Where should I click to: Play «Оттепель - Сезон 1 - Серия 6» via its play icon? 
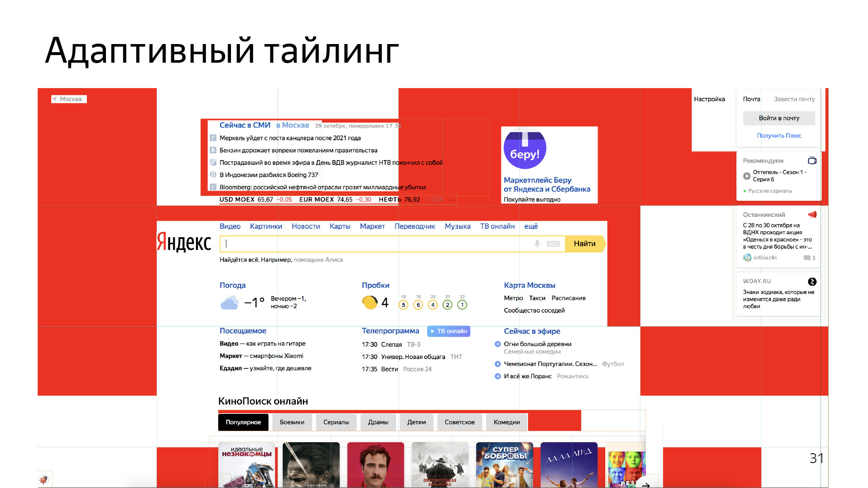click(747, 177)
